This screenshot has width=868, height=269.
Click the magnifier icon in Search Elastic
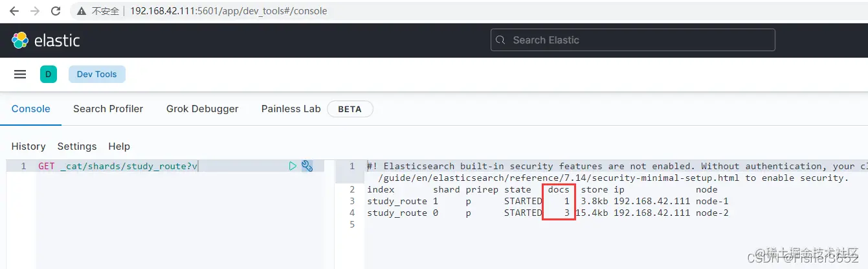coord(500,40)
